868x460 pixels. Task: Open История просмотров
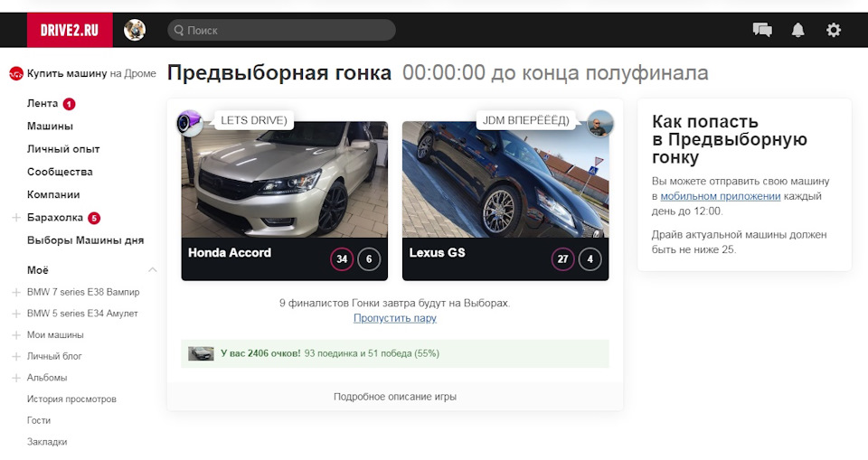coord(71,399)
